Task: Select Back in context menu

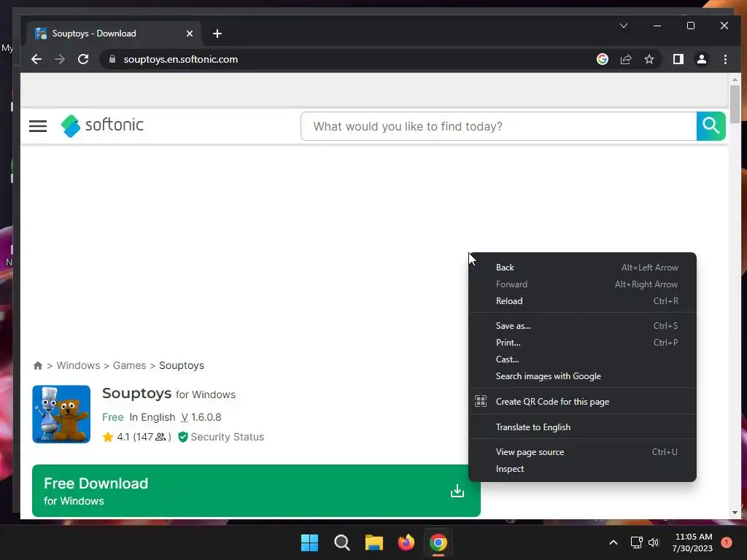Action: (x=582, y=268)
